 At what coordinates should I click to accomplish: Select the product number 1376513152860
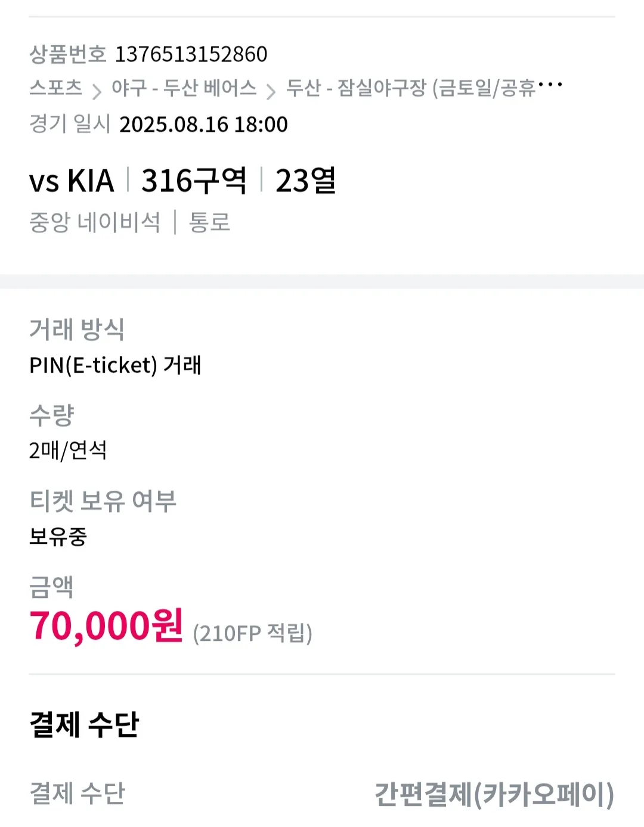click(191, 54)
